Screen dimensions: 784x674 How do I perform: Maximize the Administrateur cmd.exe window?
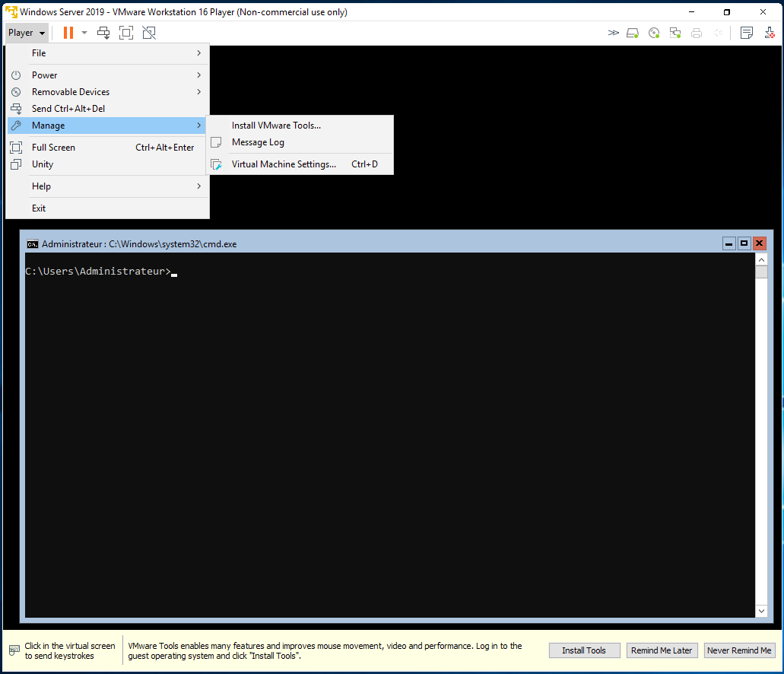(744, 243)
